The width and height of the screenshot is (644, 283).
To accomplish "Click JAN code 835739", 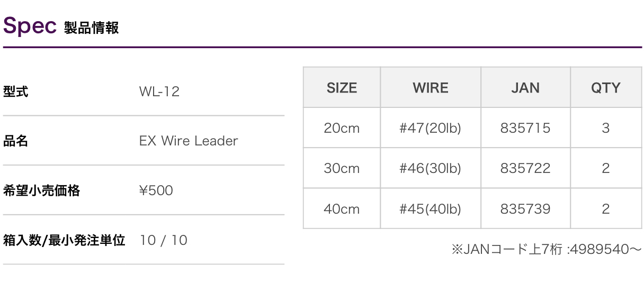I will (x=525, y=209).
